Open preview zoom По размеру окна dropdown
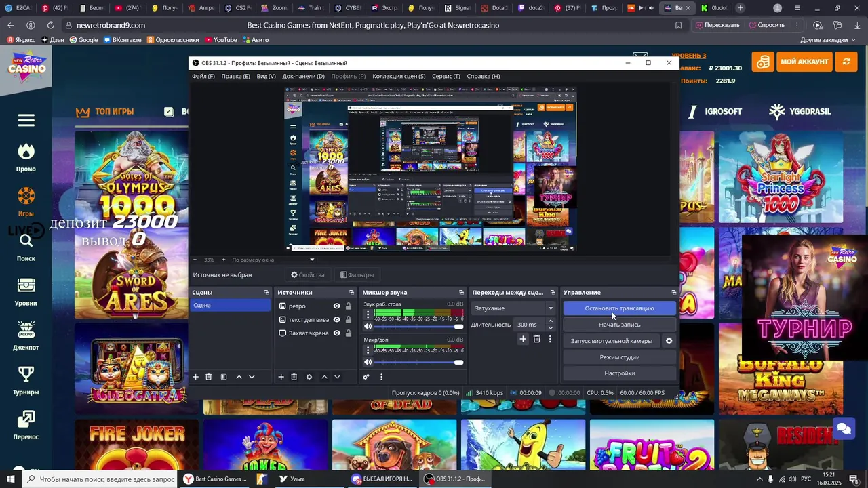Screen dimensions: 868x488 (x=273, y=260)
